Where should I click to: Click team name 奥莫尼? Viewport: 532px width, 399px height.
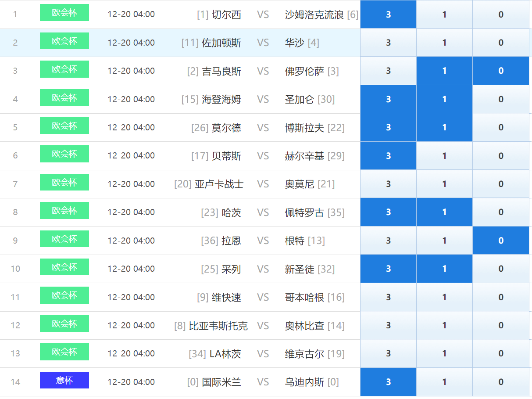click(300, 184)
